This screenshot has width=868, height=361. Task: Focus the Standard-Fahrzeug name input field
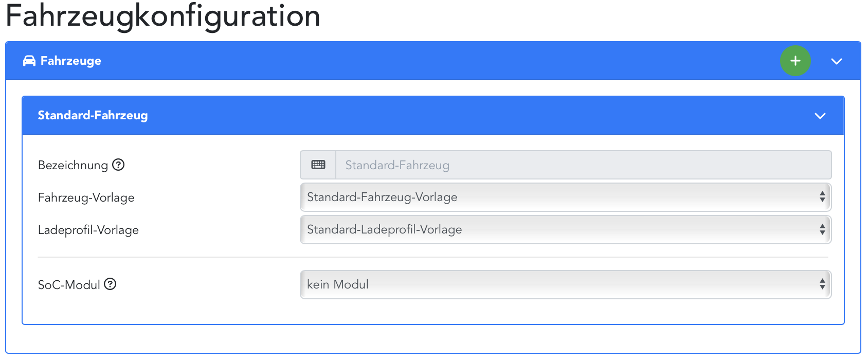pos(583,165)
